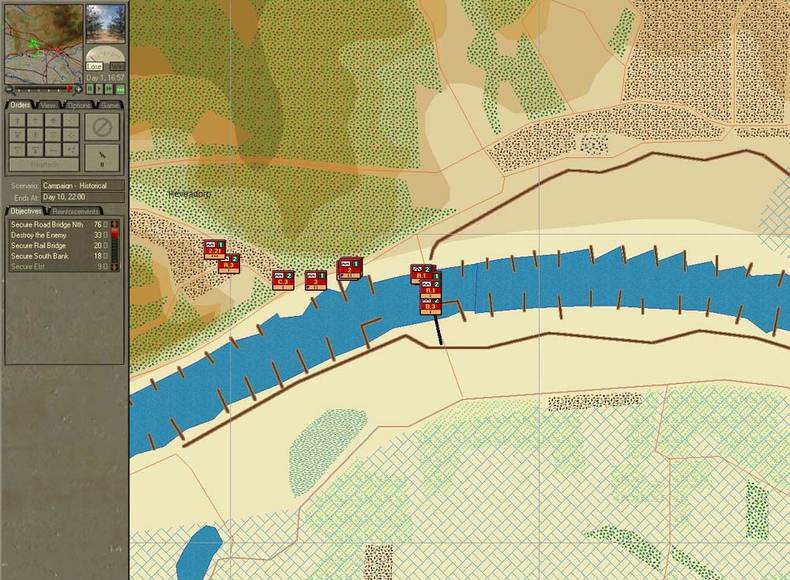Viewport: 790px width, 580px height.
Task: Click the unit counter labeled 3
Action: pos(316,280)
